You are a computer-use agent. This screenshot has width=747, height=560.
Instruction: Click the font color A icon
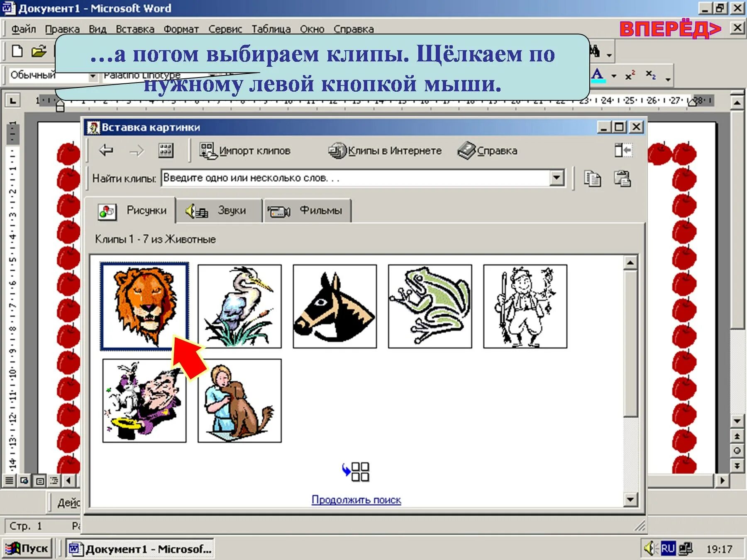[x=598, y=76]
